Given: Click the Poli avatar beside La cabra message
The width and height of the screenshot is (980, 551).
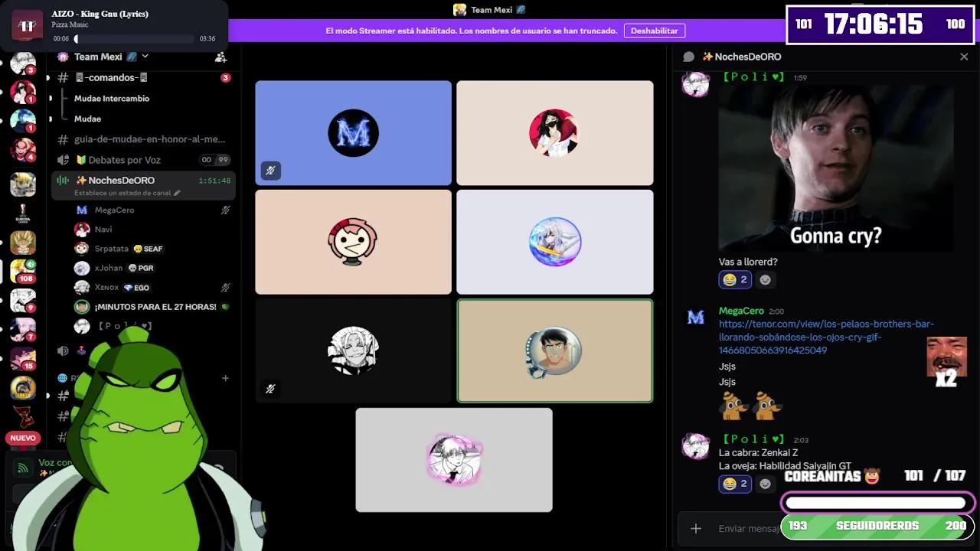Looking at the screenshot, I should click(696, 446).
